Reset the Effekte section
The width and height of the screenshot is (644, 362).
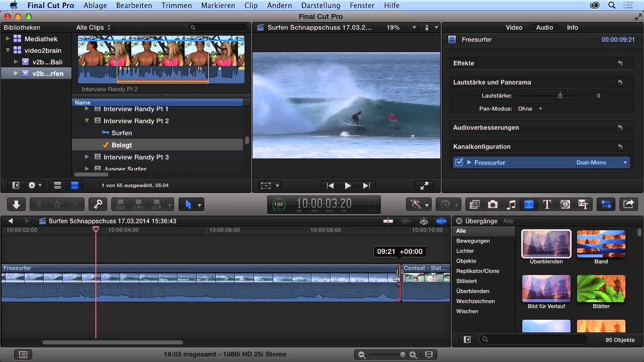tap(620, 63)
